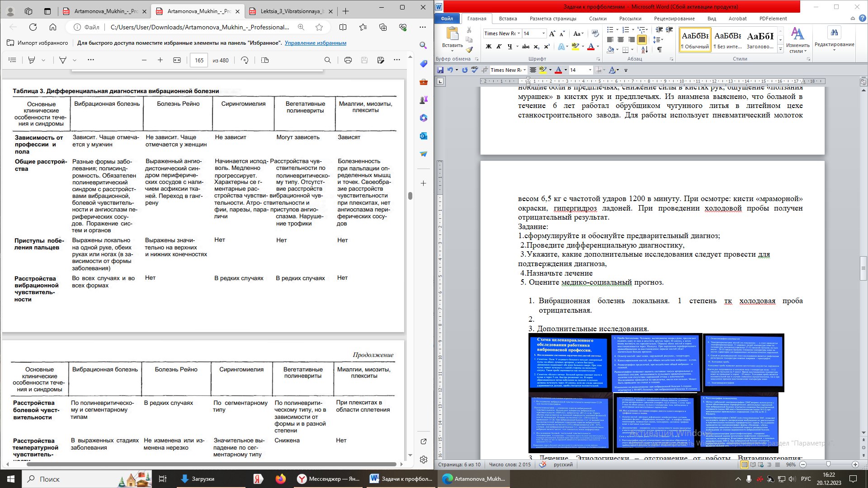Sort text A-Я in Word
Image resolution: width=868 pixels, height=488 pixels.
[x=645, y=49]
